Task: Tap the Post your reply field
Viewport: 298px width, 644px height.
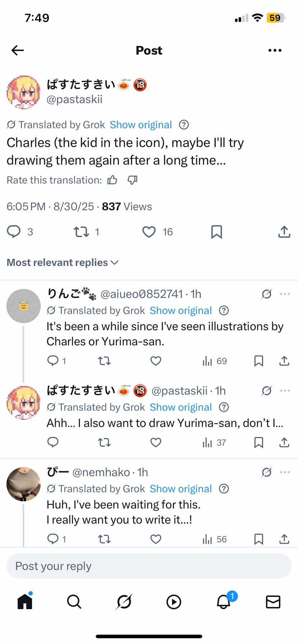Action: 149,566
